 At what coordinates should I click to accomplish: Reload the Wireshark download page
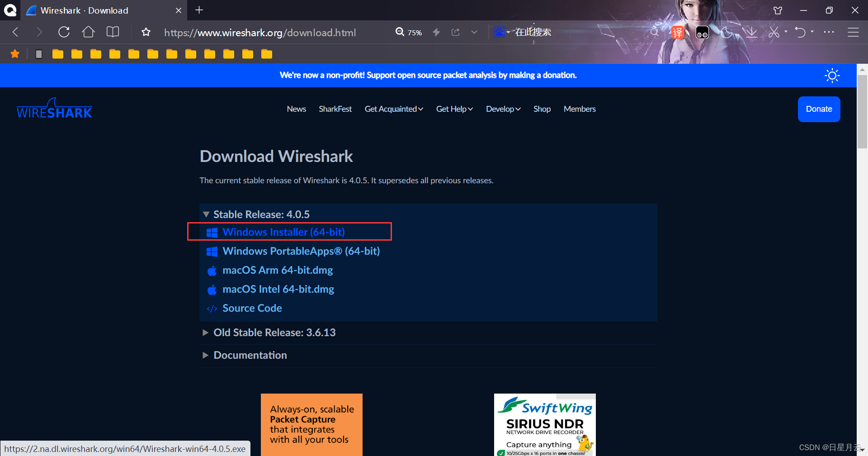(x=64, y=32)
